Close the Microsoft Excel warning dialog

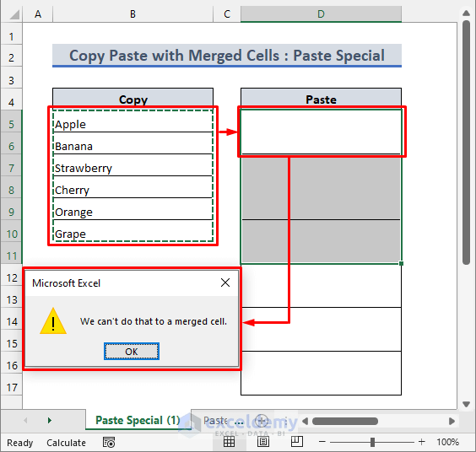coord(225,282)
